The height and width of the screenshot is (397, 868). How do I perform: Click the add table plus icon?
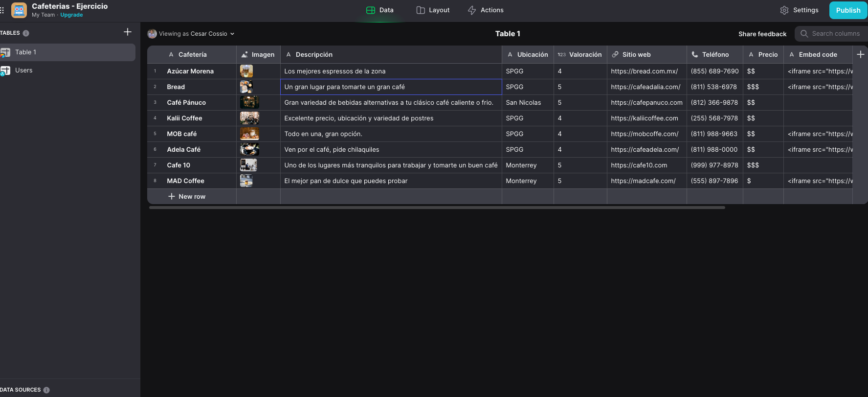(x=128, y=32)
